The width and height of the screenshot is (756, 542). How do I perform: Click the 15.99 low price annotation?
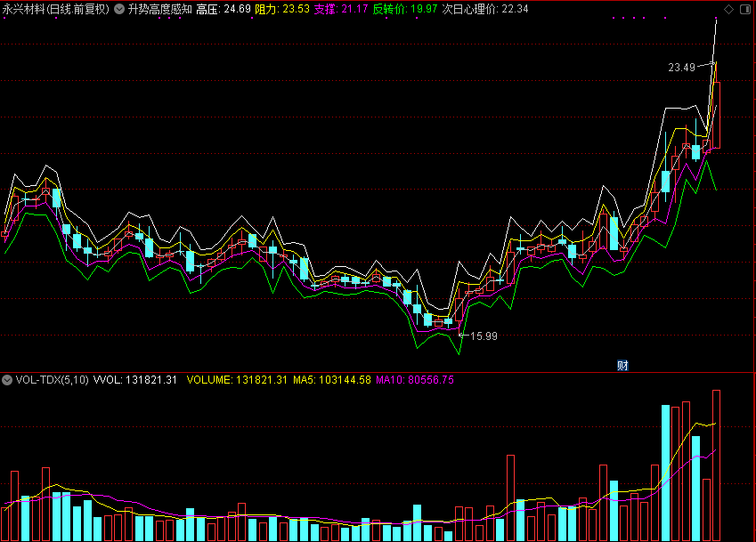(x=484, y=336)
